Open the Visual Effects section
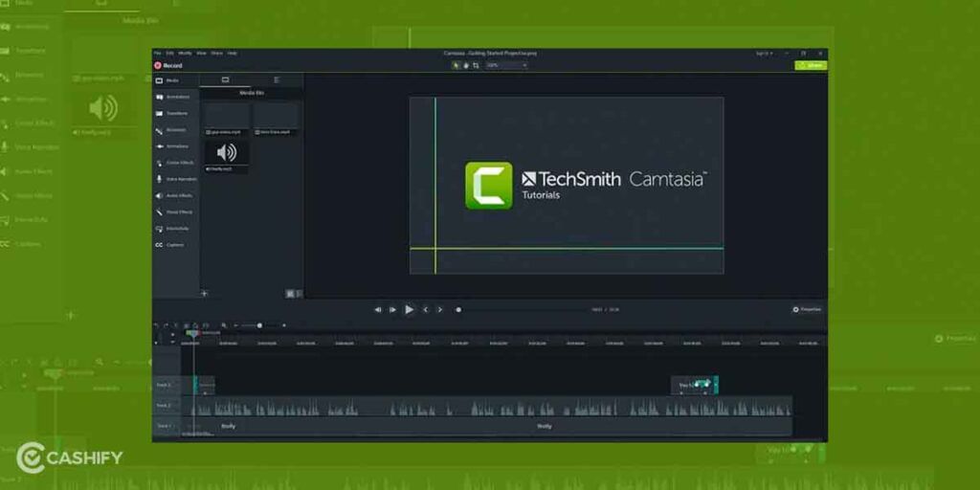Image resolution: width=980 pixels, height=490 pixels. tap(176, 212)
